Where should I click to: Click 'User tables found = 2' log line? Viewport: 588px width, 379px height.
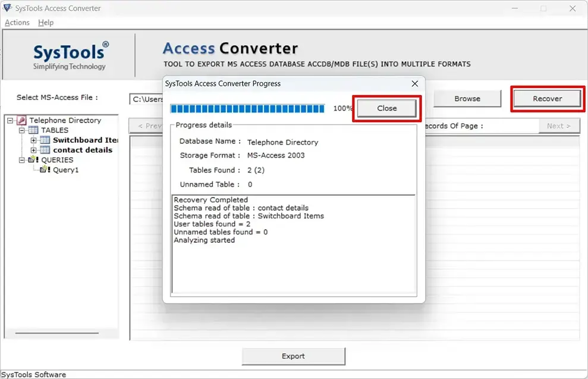point(212,224)
